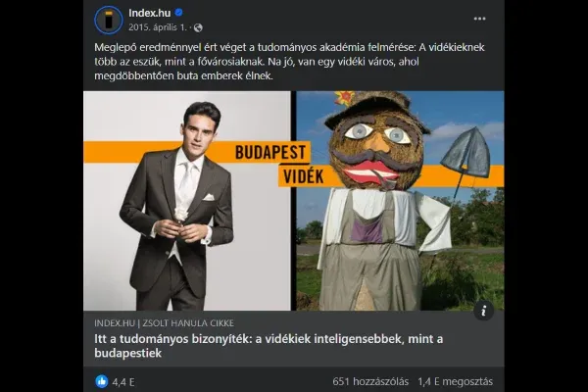Open the three-dot post options menu
This screenshot has width=588, height=392.
pyautogui.click(x=479, y=19)
